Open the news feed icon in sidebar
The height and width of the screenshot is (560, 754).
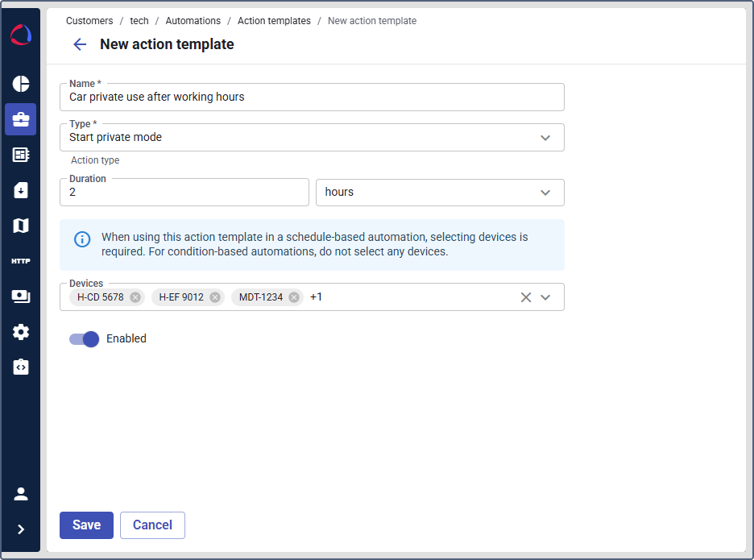[20, 155]
